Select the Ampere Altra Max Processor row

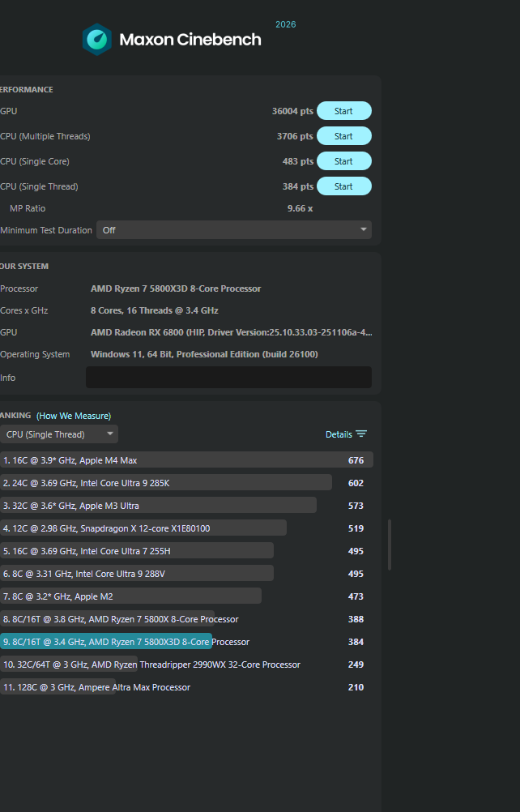pyautogui.click(x=186, y=687)
